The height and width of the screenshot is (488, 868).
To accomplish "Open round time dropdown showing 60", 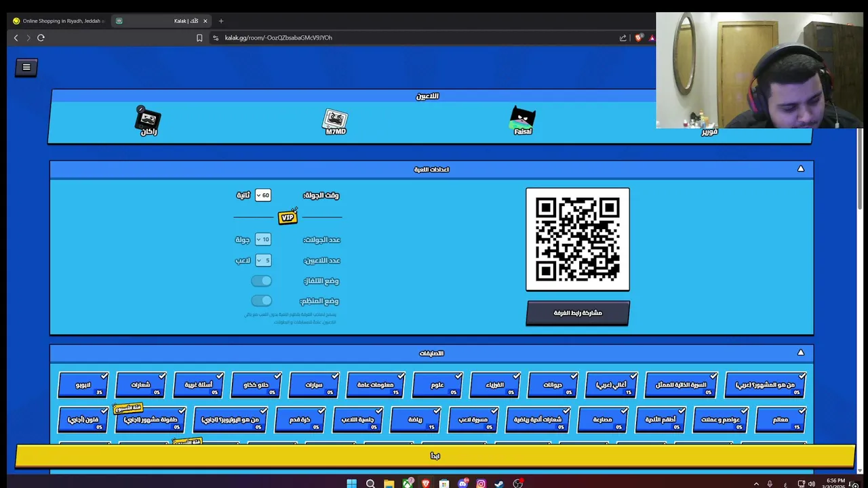I will pos(263,195).
